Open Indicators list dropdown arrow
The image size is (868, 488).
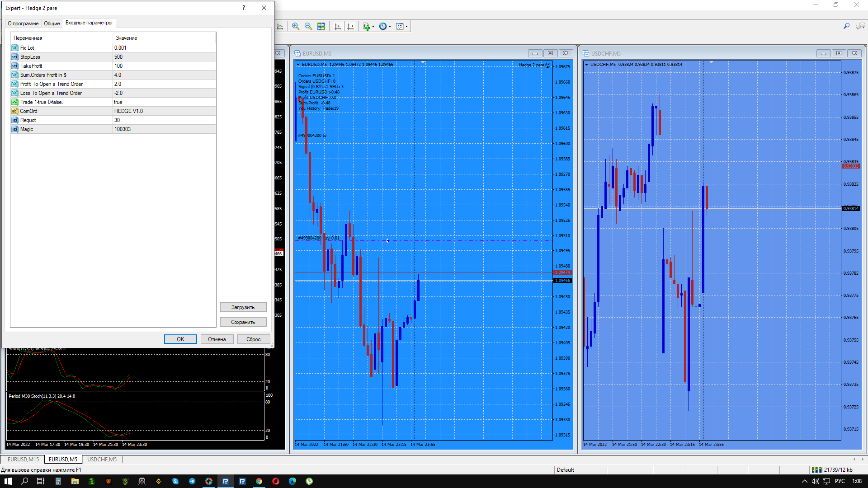pos(373,27)
